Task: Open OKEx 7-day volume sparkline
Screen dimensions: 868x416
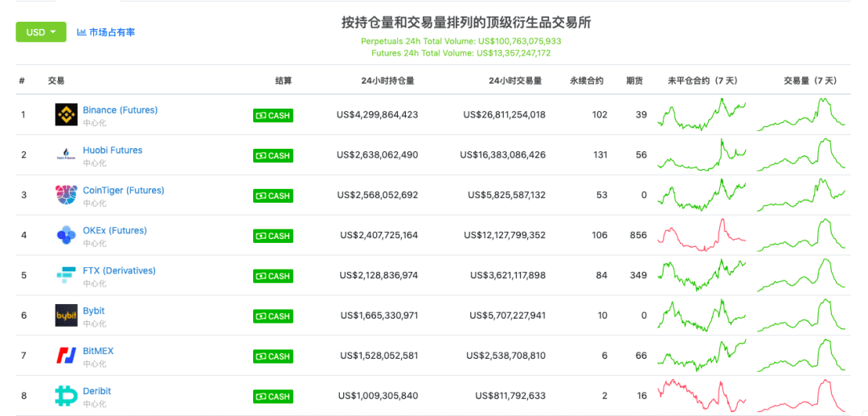Action: (801, 235)
